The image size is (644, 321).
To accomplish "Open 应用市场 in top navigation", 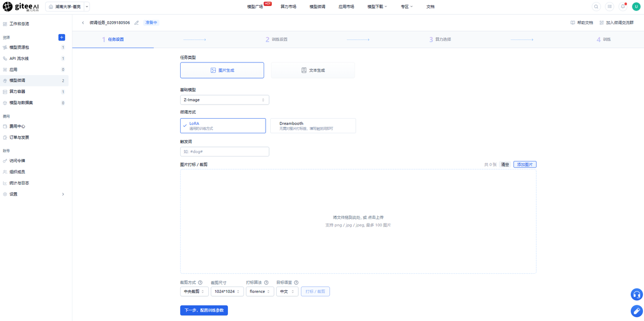I will 346,7.
